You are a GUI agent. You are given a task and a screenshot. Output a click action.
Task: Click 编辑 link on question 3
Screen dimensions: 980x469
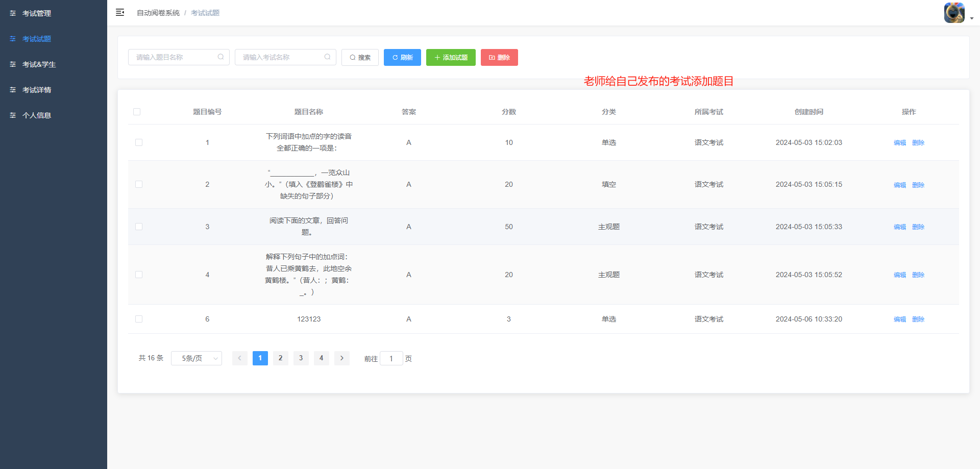899,227
